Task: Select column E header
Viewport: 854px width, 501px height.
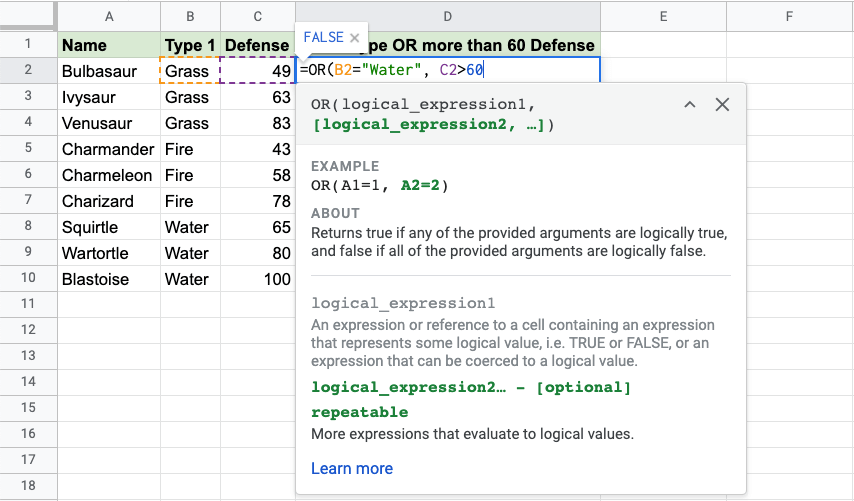Action: [663, 15]
